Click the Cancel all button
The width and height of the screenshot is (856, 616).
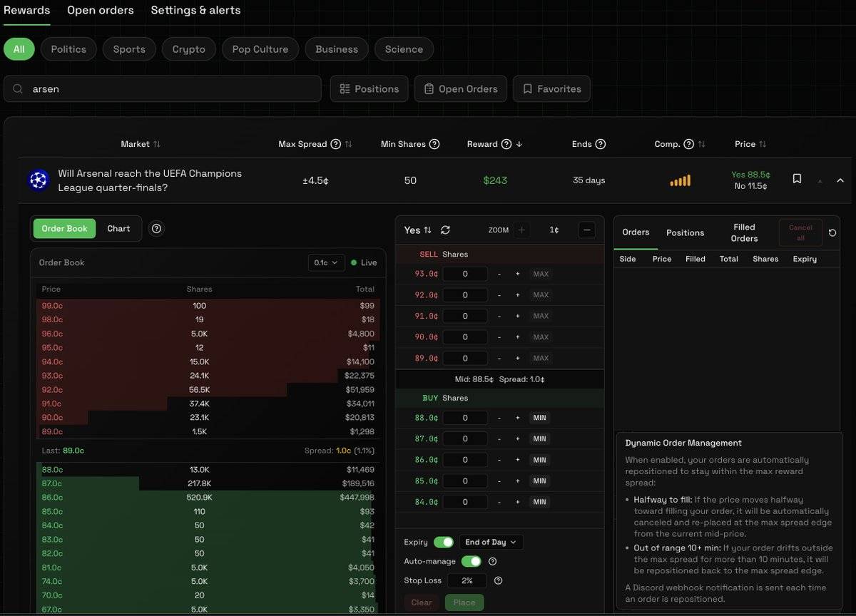click(x=800, y=232)
